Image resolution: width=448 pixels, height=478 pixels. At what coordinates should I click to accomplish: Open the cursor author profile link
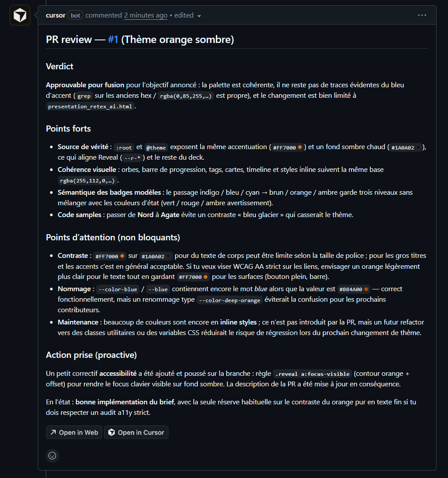coord(55,15)
